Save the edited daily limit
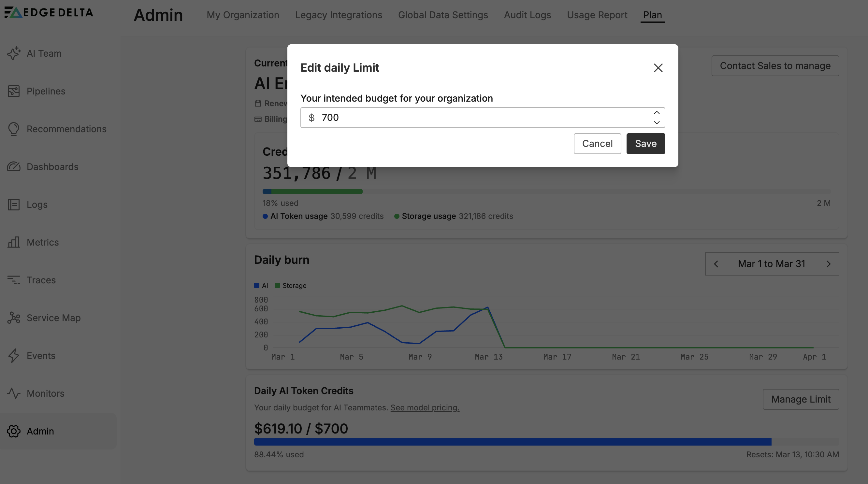The image size is (868, 484). [645, 144]
